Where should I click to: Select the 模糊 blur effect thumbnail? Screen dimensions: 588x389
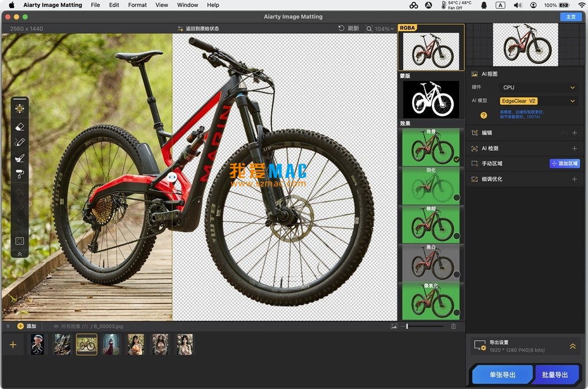[431, 224]
